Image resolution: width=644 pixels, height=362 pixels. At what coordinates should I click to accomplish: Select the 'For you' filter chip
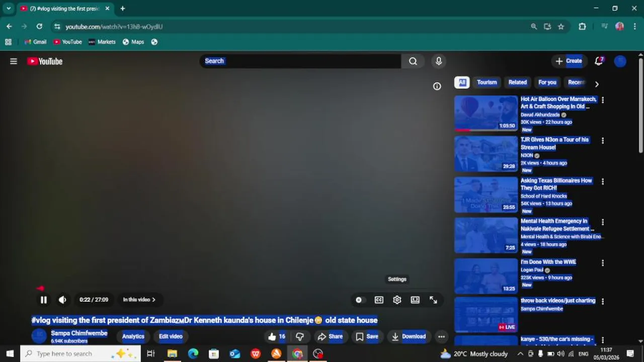[x=547, y=82]
